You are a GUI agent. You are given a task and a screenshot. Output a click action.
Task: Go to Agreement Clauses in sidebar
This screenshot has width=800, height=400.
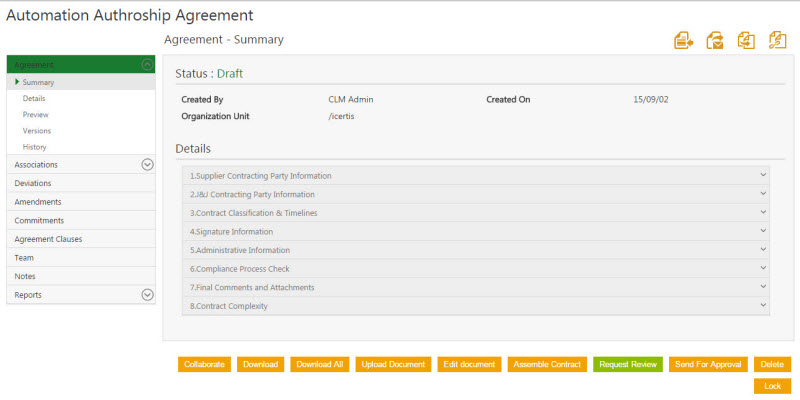click(48, 239)
